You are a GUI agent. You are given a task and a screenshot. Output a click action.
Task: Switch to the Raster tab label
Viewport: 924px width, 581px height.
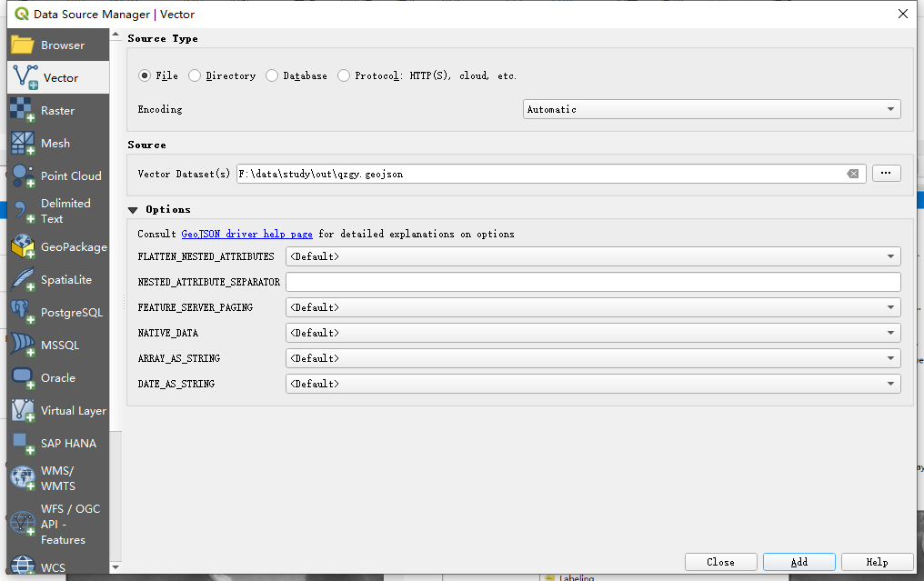click(x=58, y=110)
